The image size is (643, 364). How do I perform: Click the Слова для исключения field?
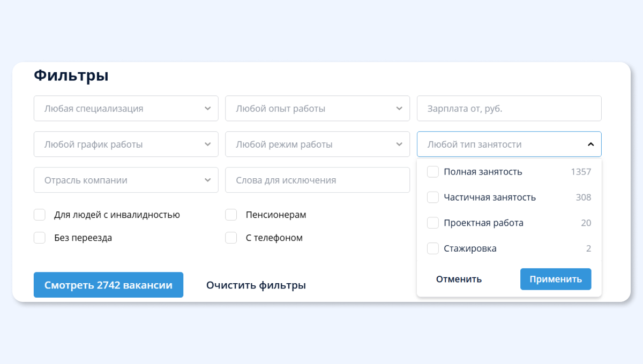pos(317,180)
